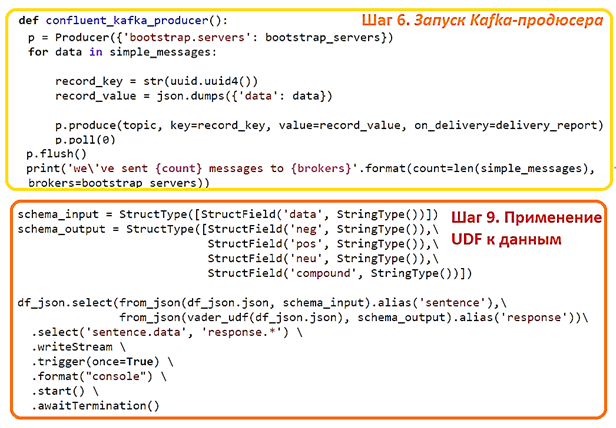Click the 'record_key = str(uuid.uuid4())' line
Viewport: 616px width, 428px height.
coord(156,81)
